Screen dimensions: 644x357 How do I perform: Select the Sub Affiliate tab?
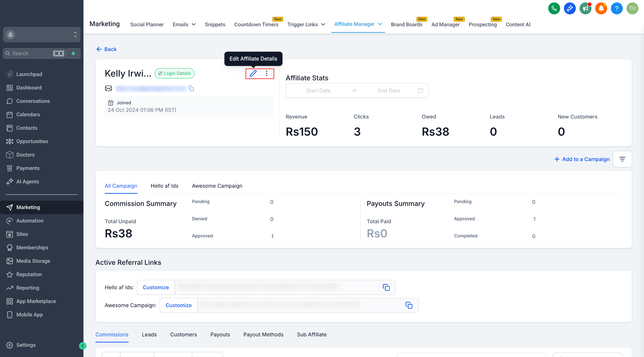point(311,334)
